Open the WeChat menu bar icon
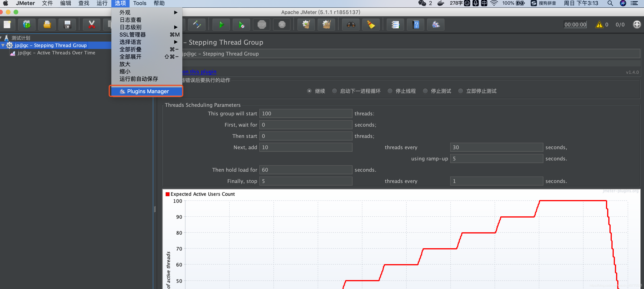The height and width of the screenshot is (289, 644). coord(422,3)
